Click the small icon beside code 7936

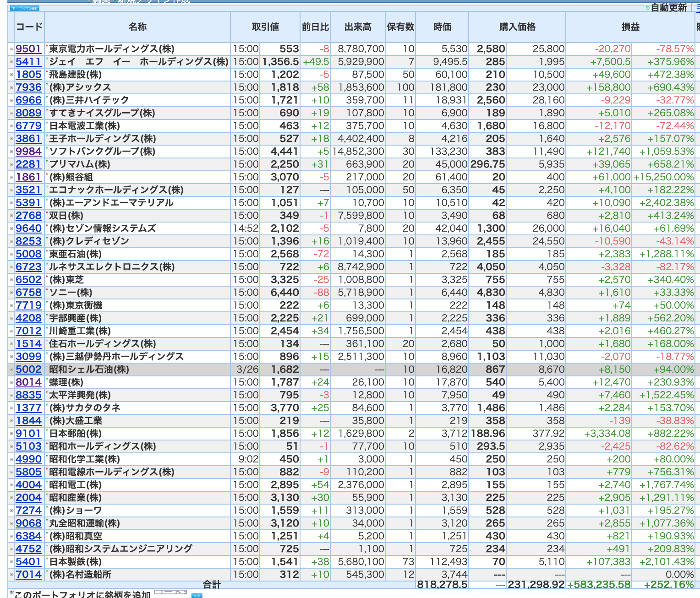point(11,87)
